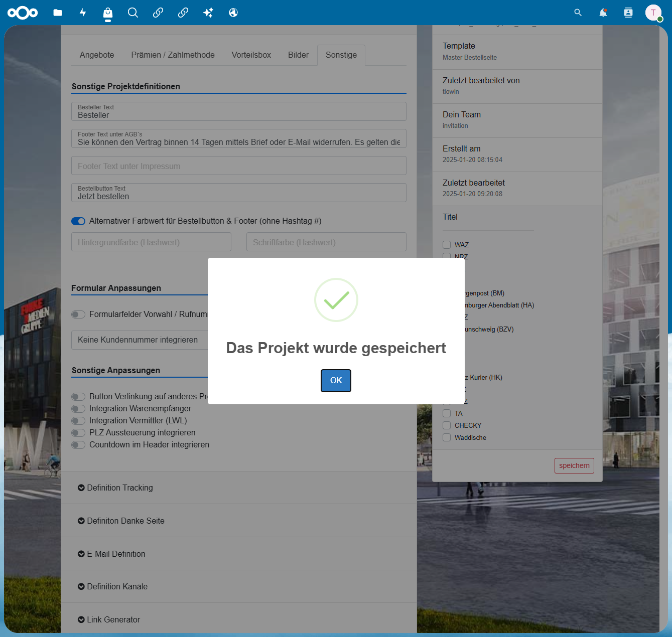Image resolution: width=672 pixels, height=637 pixels.
Task: Enable PLZ Aussteuerung integrieren switch
Action: click(x=78, y=433)
